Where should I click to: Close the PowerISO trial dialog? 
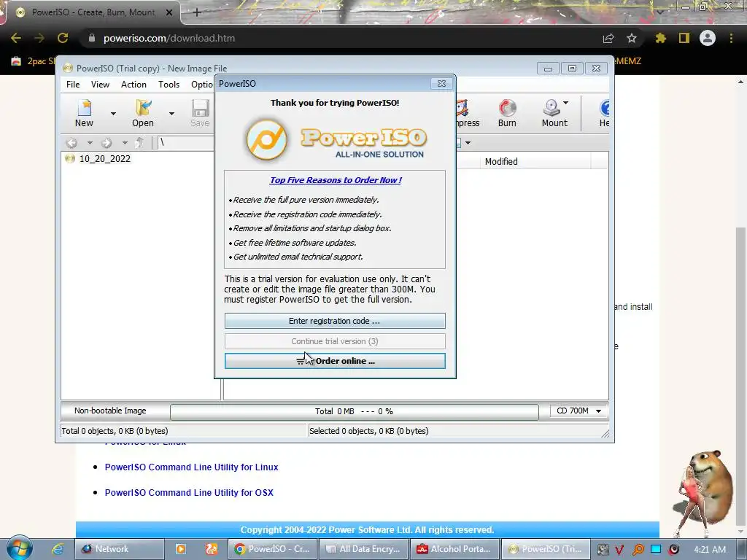pos(441,83)
